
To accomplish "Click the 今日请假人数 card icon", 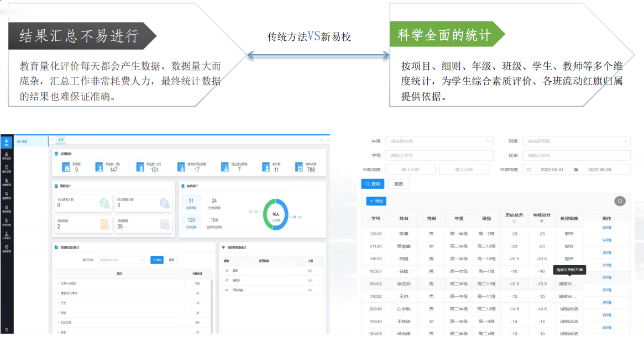I will (104, 203).
